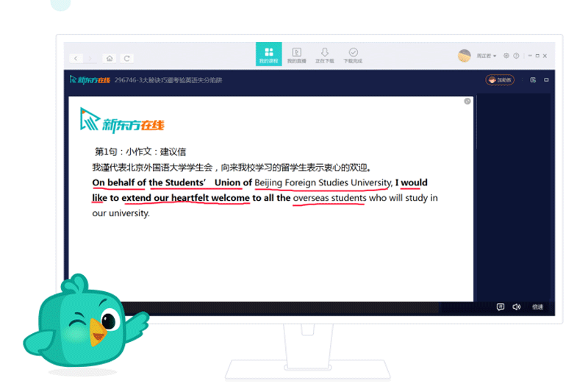Open settings gear icon in title bar
The height and width of the screenshot is (392, 588).
point(508,56)
